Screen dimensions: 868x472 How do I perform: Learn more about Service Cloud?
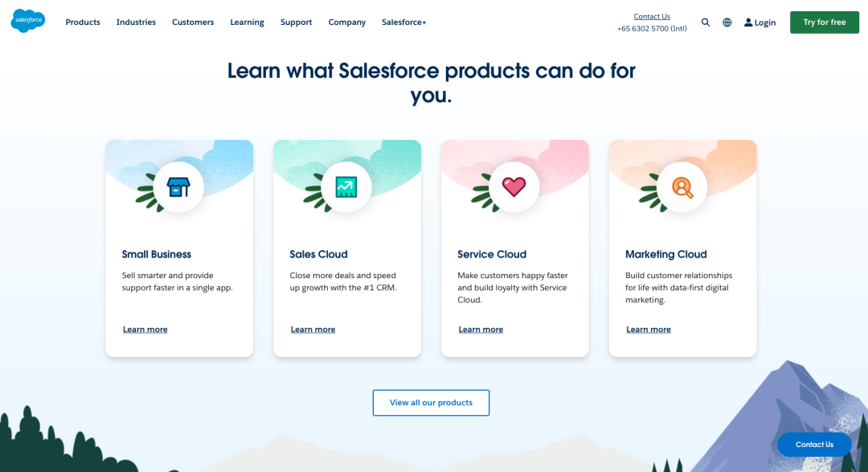(481, 329)
